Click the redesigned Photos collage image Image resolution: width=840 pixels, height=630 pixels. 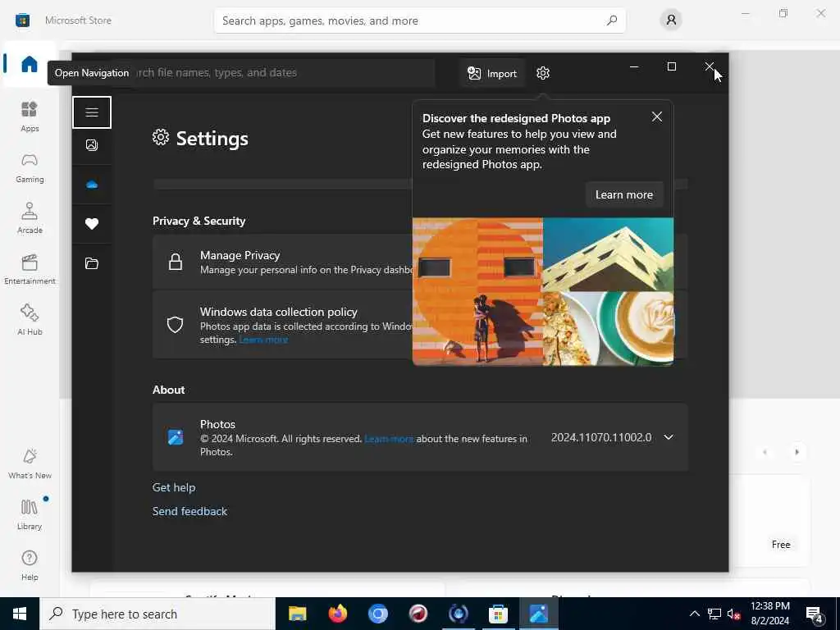click(x=543, y=291)
